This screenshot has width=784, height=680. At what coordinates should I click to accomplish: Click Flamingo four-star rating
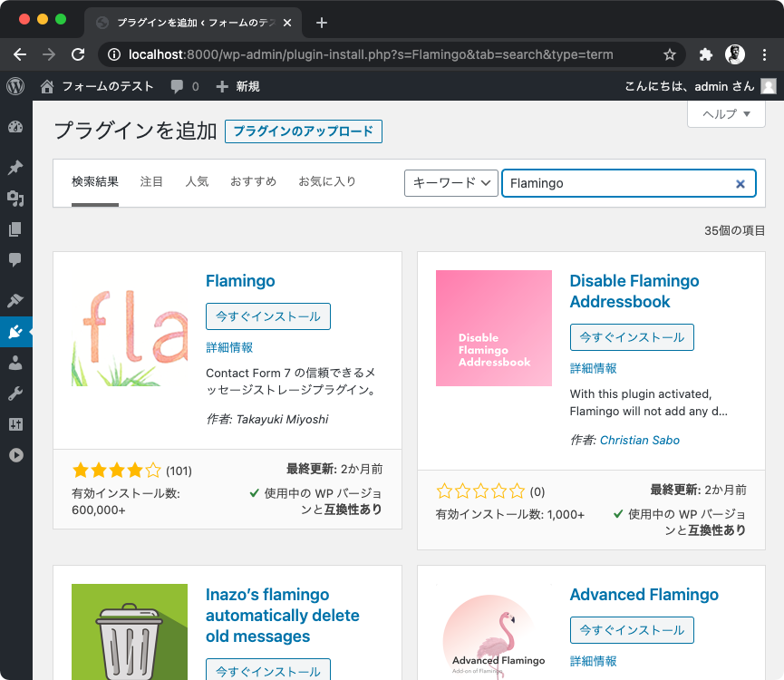tap(117, 470)
